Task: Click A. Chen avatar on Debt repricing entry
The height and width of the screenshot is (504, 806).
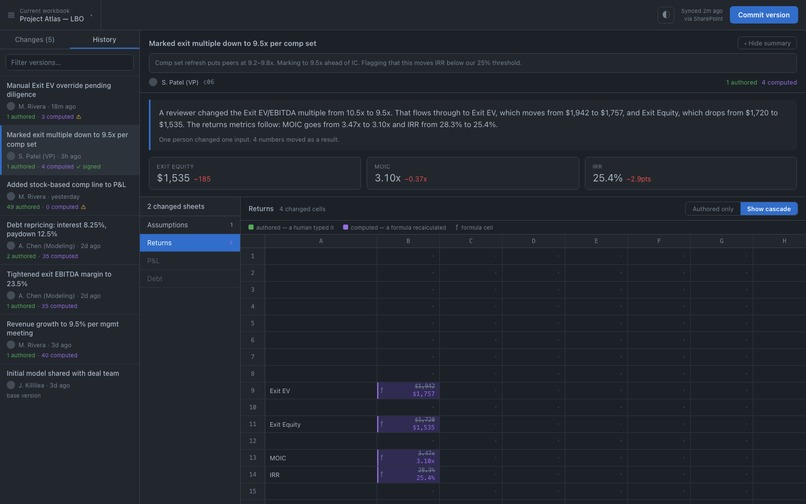Action: pyautogui.click(x=11, y=246)
